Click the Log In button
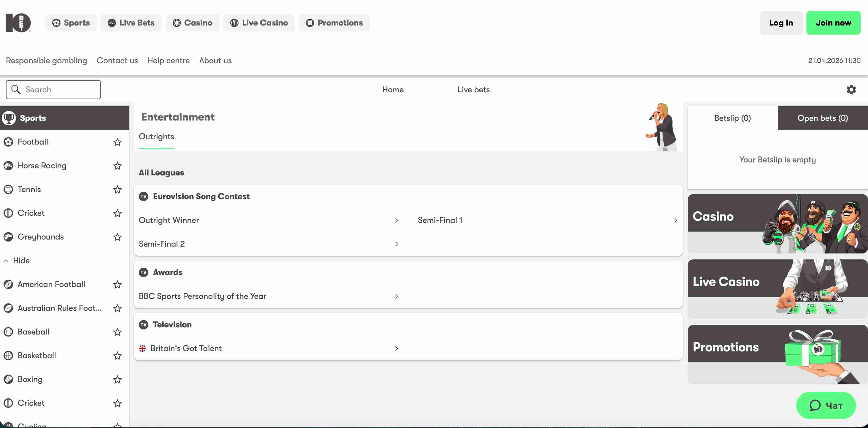This screenshot has height=428, width=868. click(x=781, y=23)
